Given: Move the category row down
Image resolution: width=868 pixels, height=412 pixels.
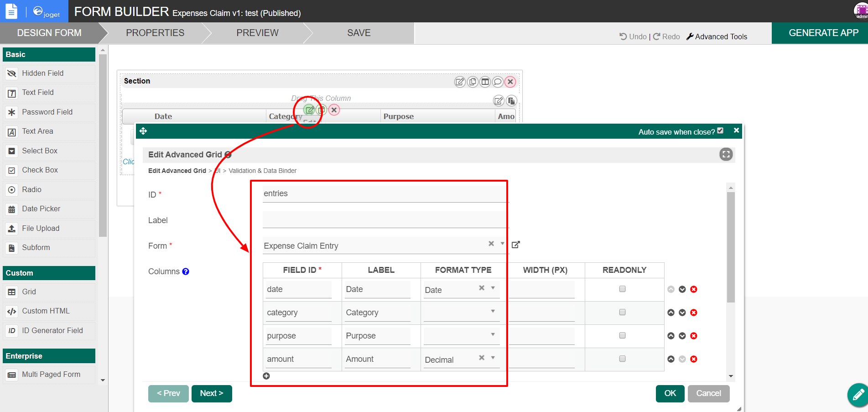Looking at the screenshot, I should (x=682, y=313).
